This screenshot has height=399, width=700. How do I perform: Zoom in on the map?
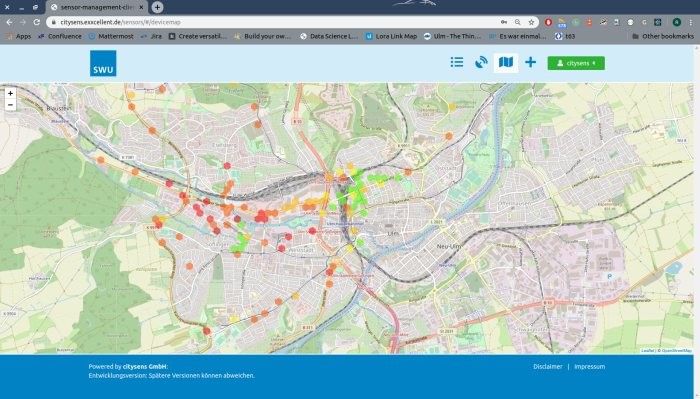[x=10, y=93]
